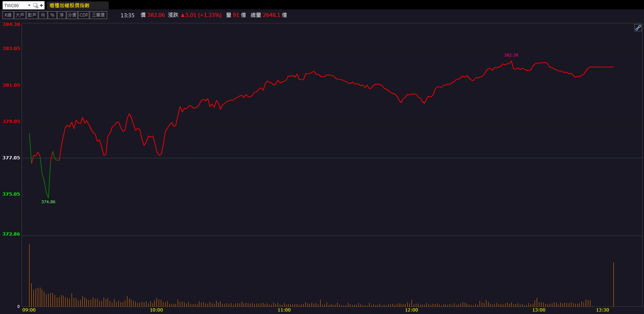Click the 372.86 bottom axis label

[x=11, y=234]
